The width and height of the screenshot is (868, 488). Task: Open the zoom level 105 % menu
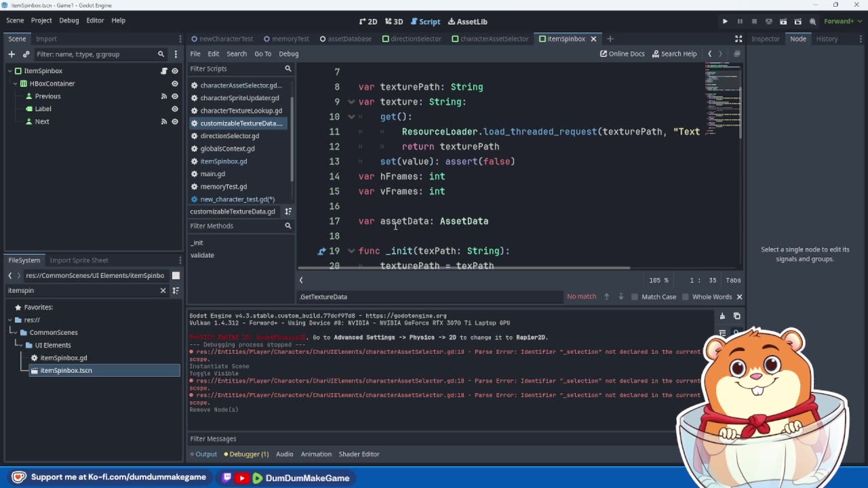point(658,281)
